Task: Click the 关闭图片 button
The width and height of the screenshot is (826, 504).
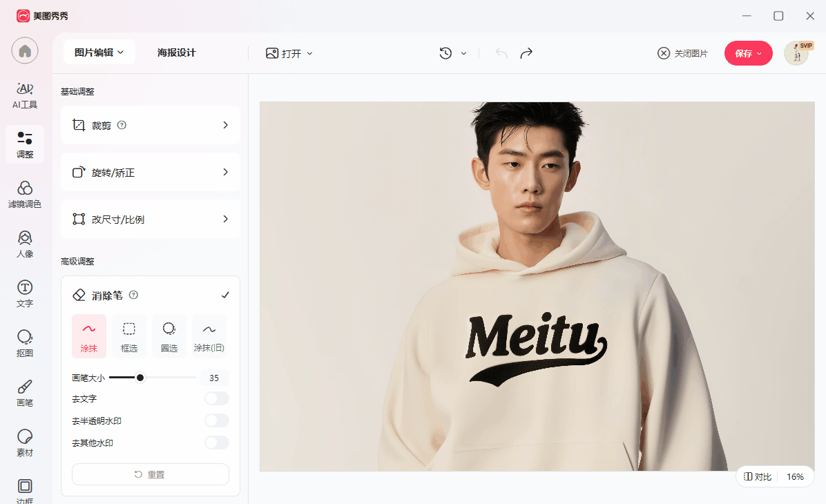Action: [x=682, y=53]
